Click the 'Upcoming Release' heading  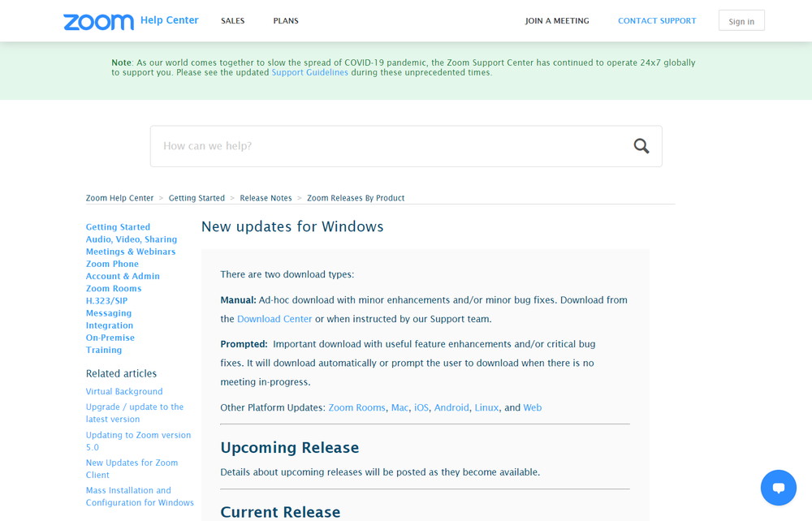(x=290, y=447)
